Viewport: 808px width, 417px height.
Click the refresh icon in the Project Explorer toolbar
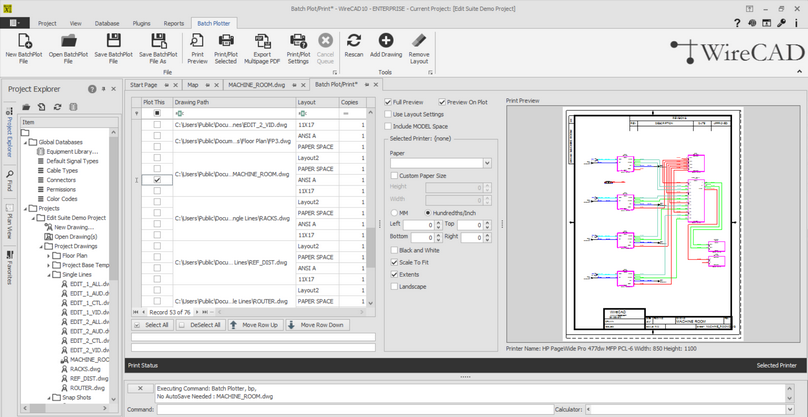click(57, 107)
